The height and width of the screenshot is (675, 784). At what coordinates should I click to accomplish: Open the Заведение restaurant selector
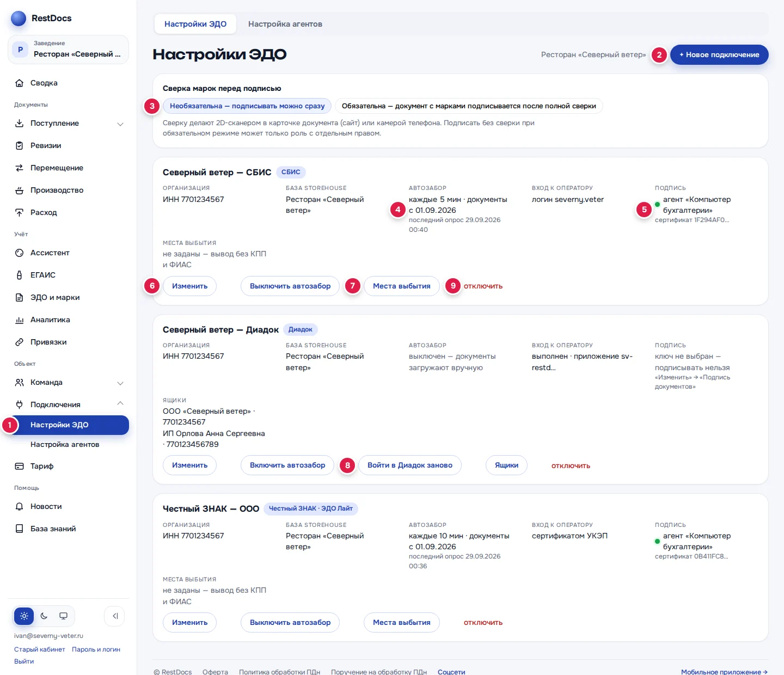[x=68, y=50]
